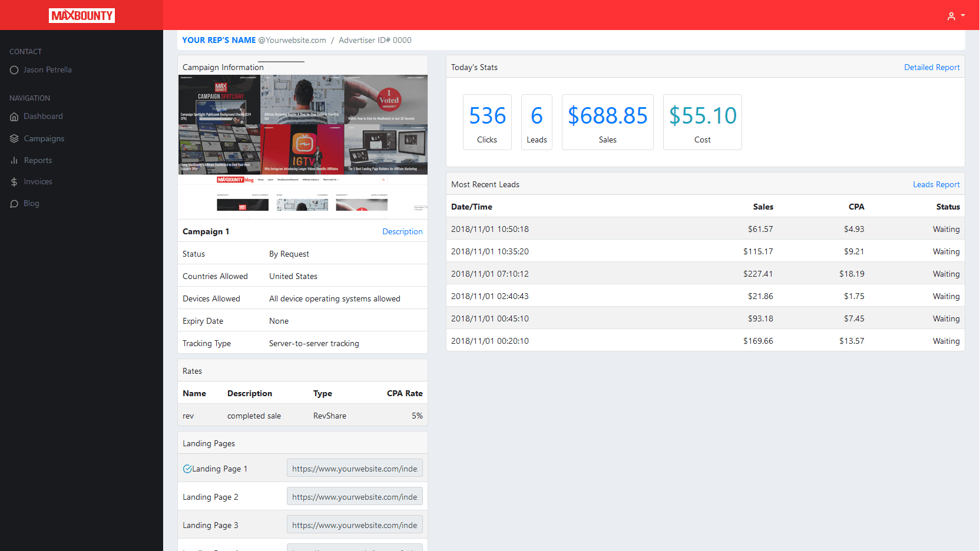This screenshot has width=980, height=551.
Task: Select the Landing Page 2 URL field
Action: [355, 497]
